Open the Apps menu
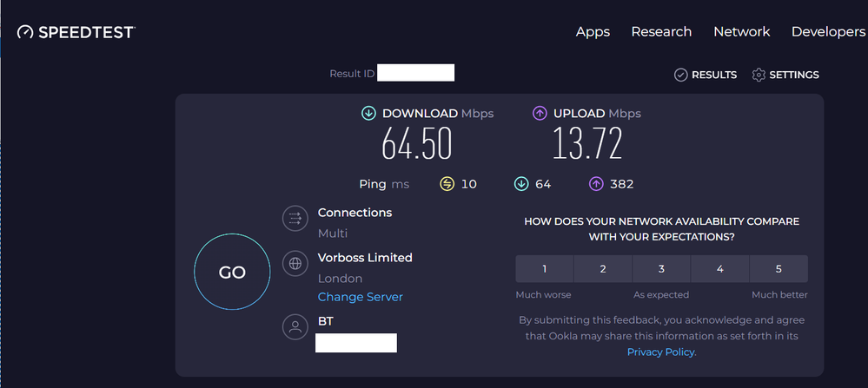Viewport: 868px width, 388px height. click(593, 32)
